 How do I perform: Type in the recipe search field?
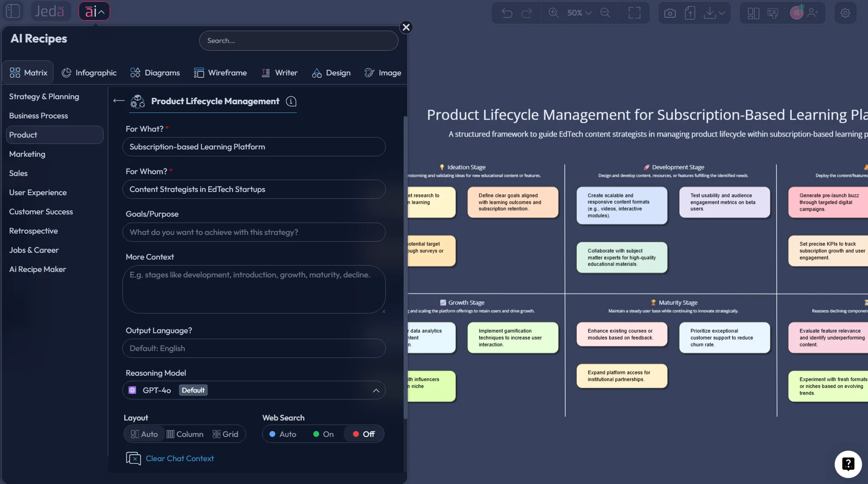pyautogui.click(x=299, y=40)
